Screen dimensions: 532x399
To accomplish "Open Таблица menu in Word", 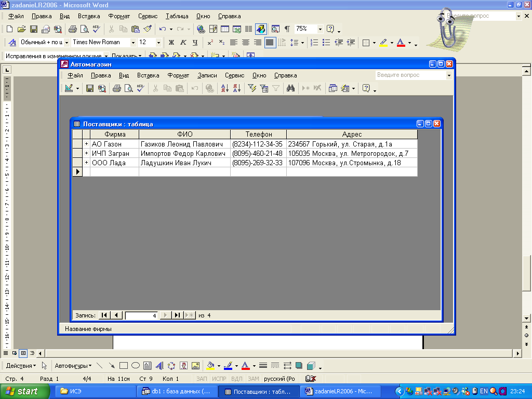I will click(x=177, y=16).
